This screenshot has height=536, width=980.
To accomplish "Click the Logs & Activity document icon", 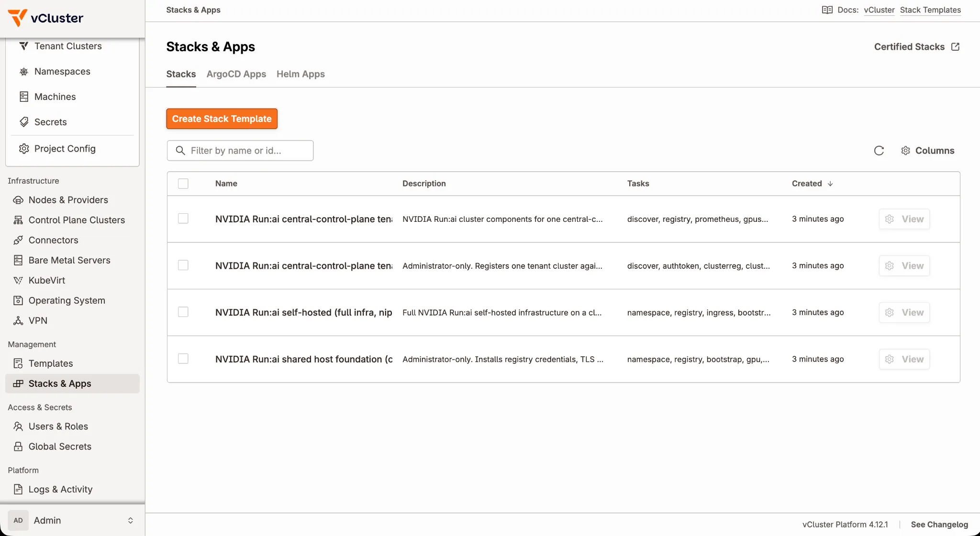I will pyautogui.click(x=18, y=489).
